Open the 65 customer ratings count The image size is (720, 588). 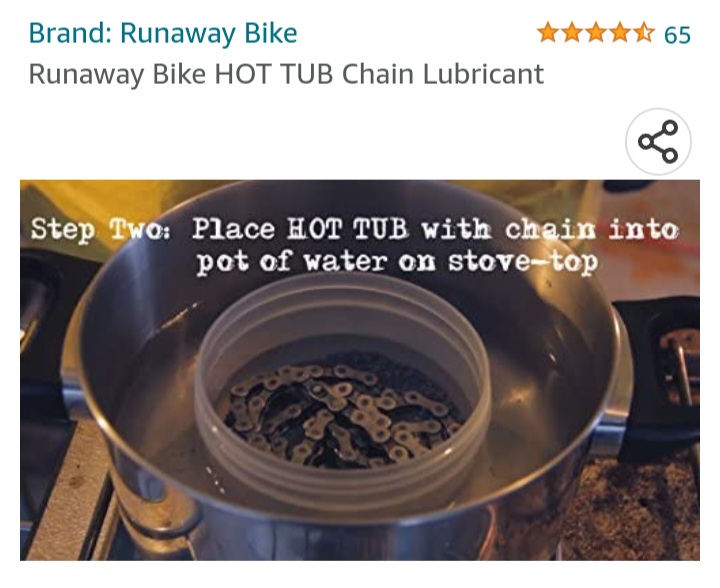click(x=677, y=34)
